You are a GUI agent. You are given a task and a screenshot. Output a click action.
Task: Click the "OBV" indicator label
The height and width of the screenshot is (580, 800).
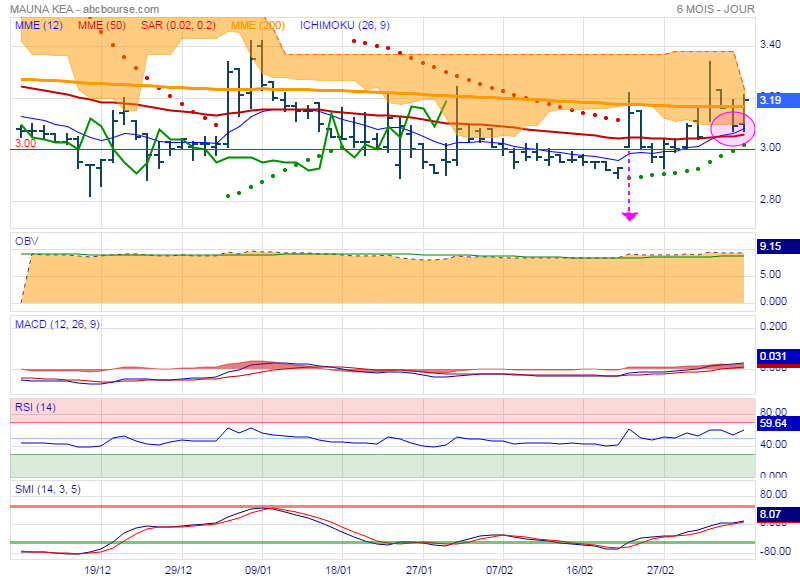coord(27,241)
